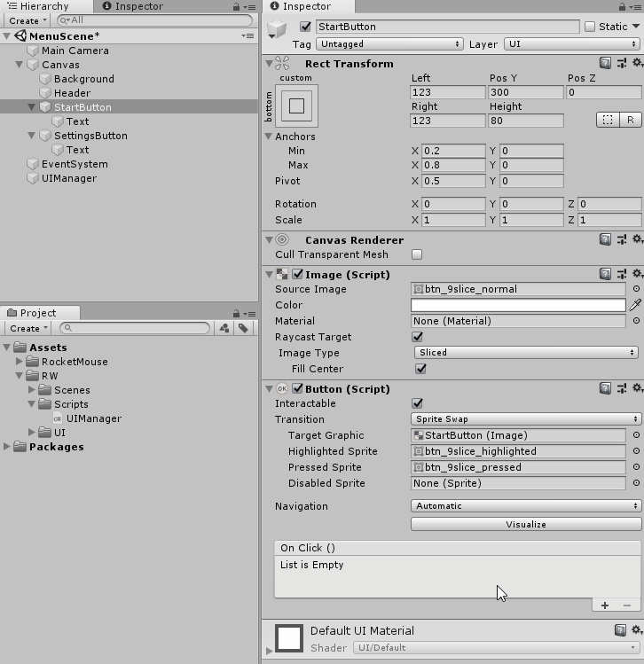Click the anchor presets box in Rect Transform
The height and width of the screenshot is (664, 644).
[296, 106]
